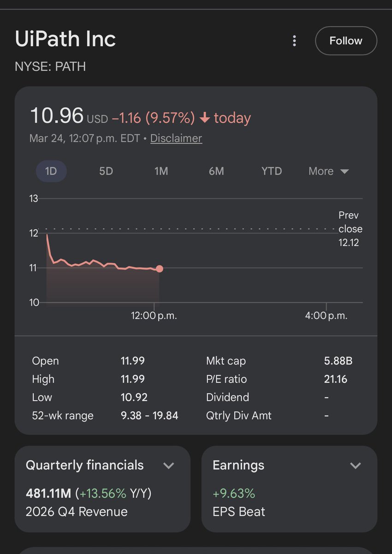The image size is (392, 554).
Task: Switch chart to 5D range
Action: point(106,171)
